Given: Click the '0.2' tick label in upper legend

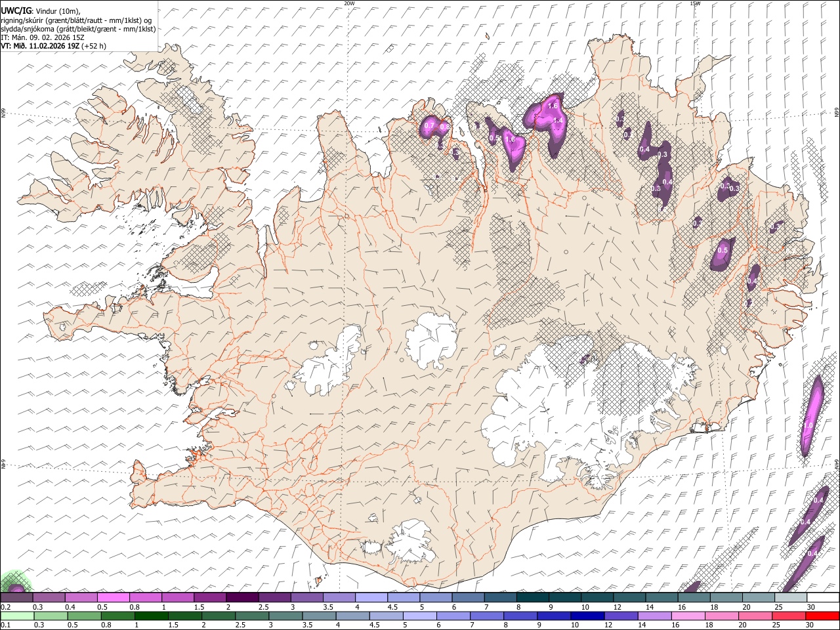Looking at the screenshot, I should [5, 607].
